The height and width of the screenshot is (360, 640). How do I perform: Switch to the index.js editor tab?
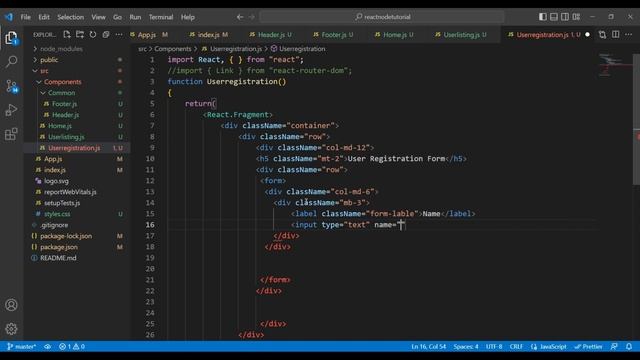coord(209,35)
